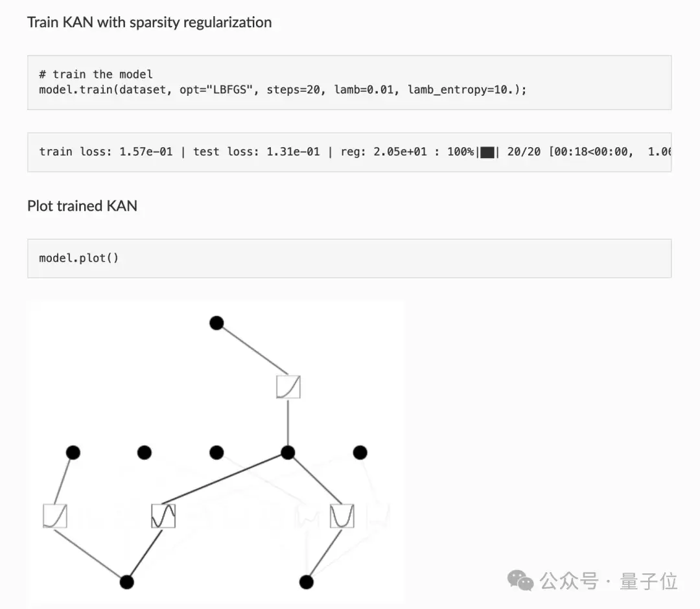Click the WeChat logo icon in watermark

(520, 580)
